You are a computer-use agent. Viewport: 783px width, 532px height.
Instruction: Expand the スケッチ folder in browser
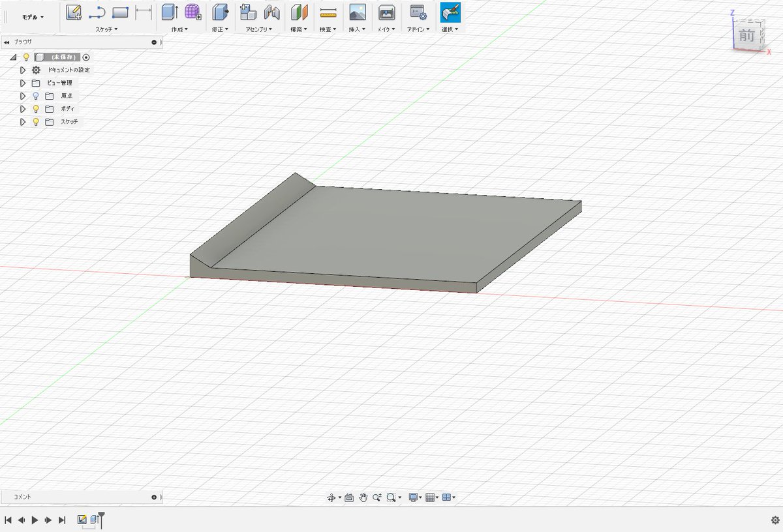pyautogui.click(x=23, y=122)
